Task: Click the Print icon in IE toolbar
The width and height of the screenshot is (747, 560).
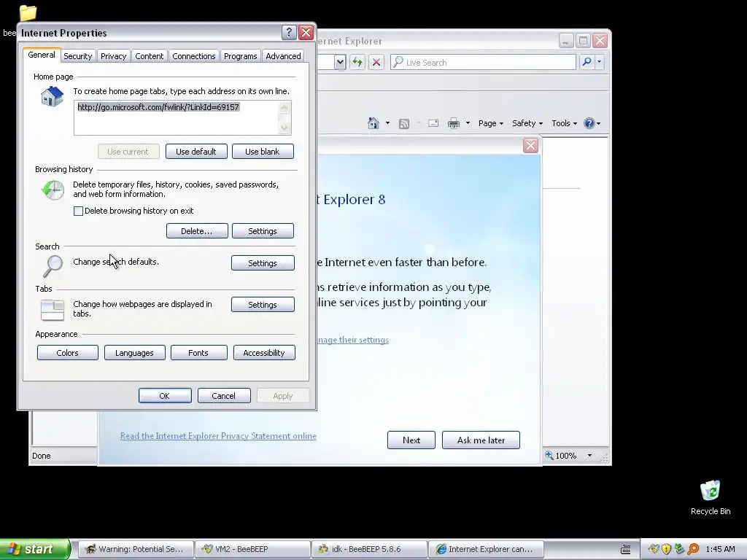Action: coord(454,123)
